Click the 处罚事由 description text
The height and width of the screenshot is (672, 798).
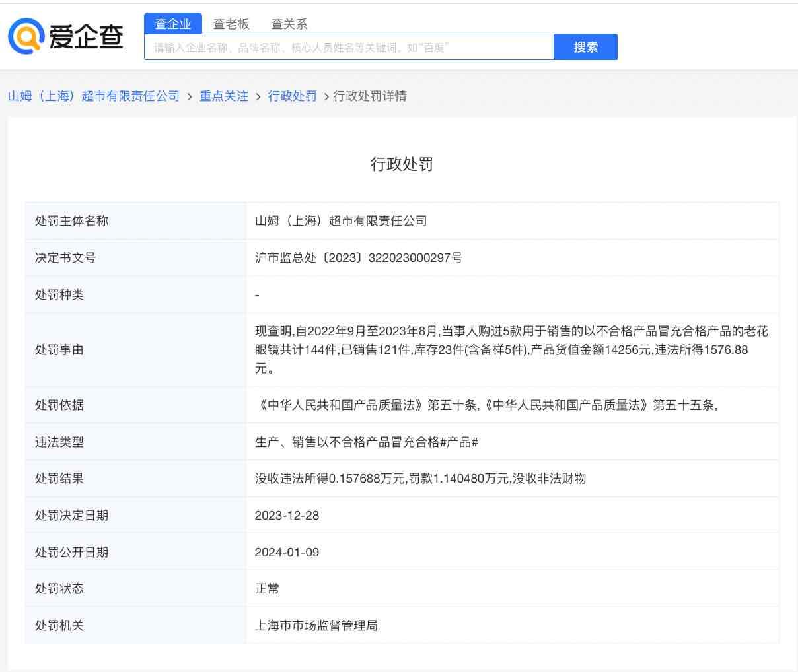click(511, 349)
